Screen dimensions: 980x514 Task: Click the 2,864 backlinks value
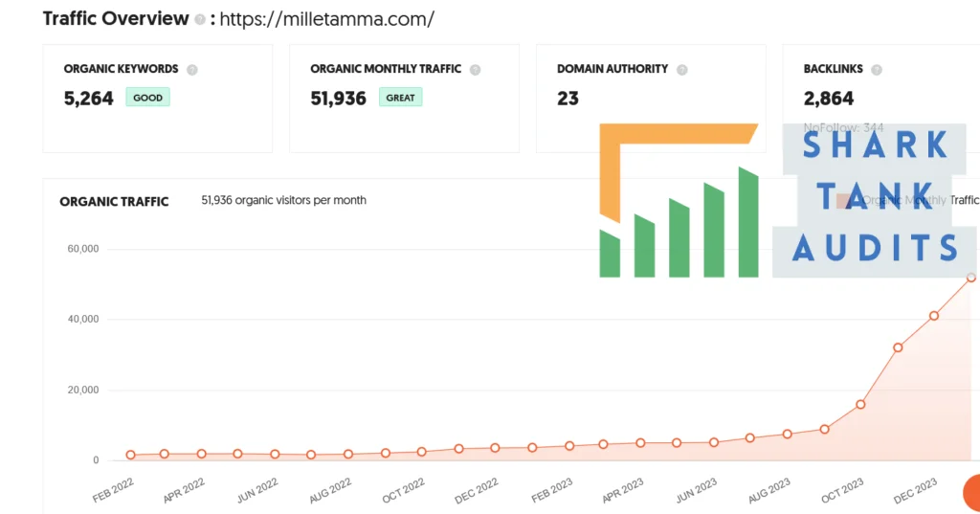(x=829, y=99)
